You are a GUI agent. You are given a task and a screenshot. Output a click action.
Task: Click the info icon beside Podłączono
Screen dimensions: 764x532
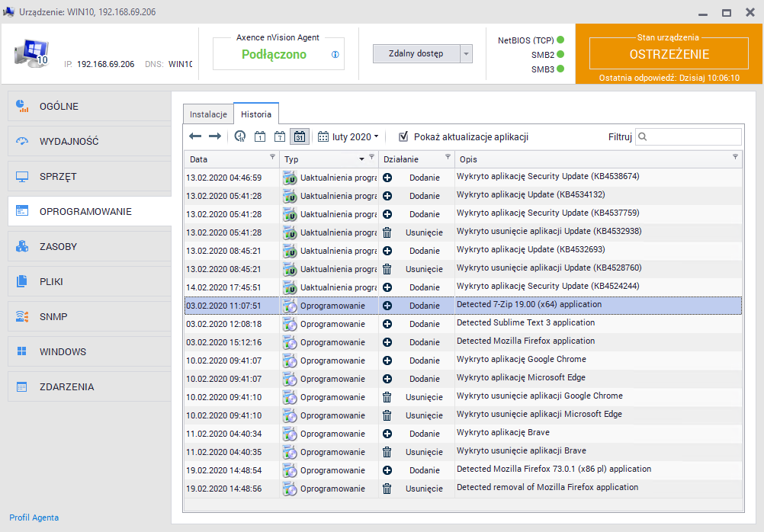335,55
